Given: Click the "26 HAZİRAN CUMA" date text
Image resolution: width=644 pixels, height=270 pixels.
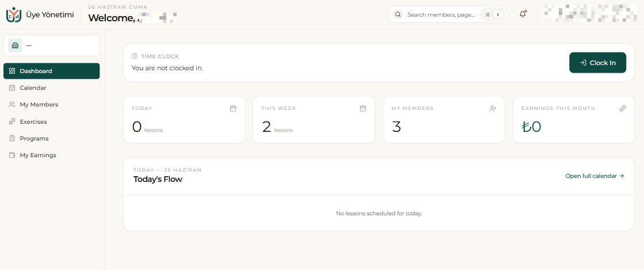Looking at the screenshot, I should point(117,7).
